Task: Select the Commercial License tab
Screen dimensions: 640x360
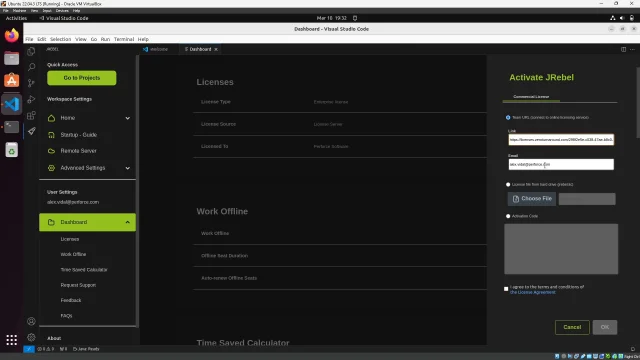Action: coord(531,97)
